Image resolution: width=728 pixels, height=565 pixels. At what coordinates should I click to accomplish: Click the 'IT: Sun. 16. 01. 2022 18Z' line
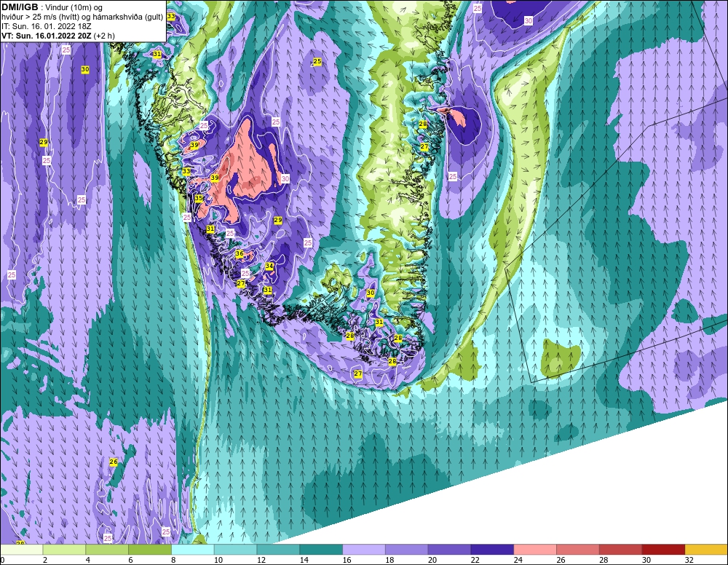(45, 26)
